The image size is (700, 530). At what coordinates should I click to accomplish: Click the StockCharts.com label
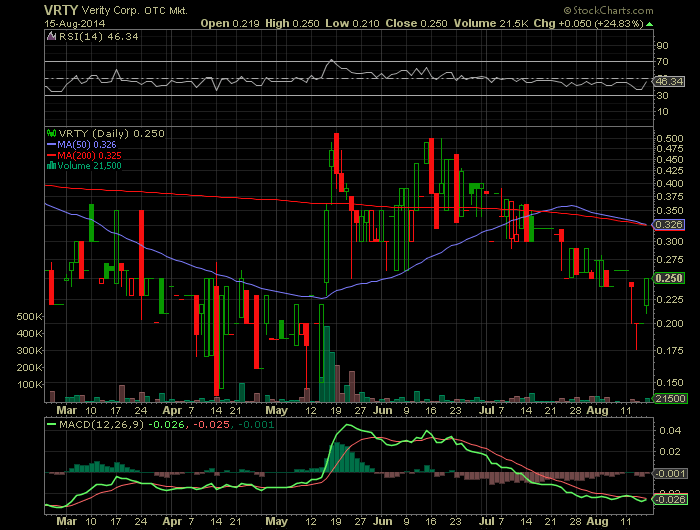point(608,10)
